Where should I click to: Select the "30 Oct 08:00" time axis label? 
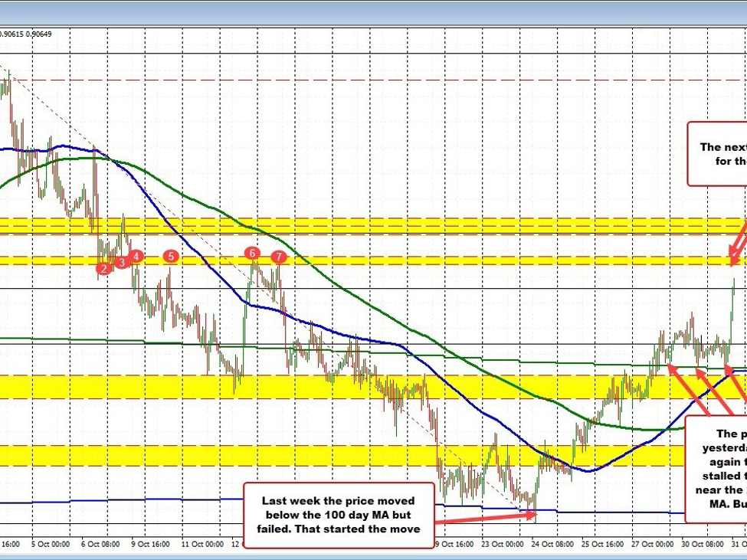click(x=703, y=544)
